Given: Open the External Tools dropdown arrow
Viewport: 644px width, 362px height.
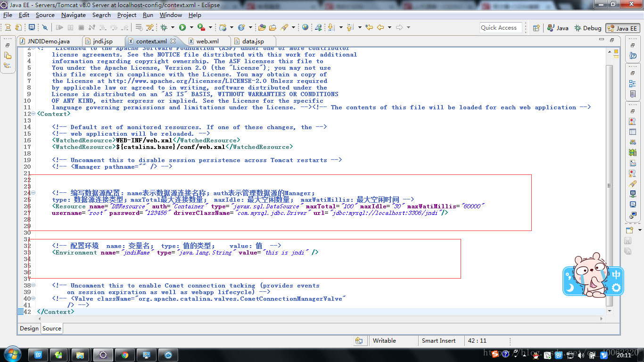Looking at the screenshot, I should click(x=210, y=27).
